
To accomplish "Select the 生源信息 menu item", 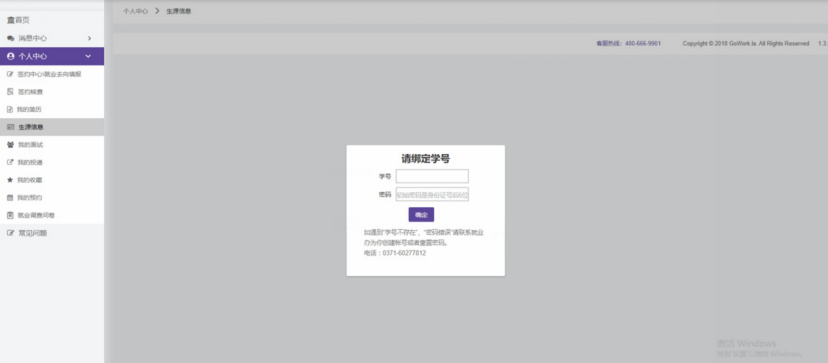I will [x=52, y=127].
